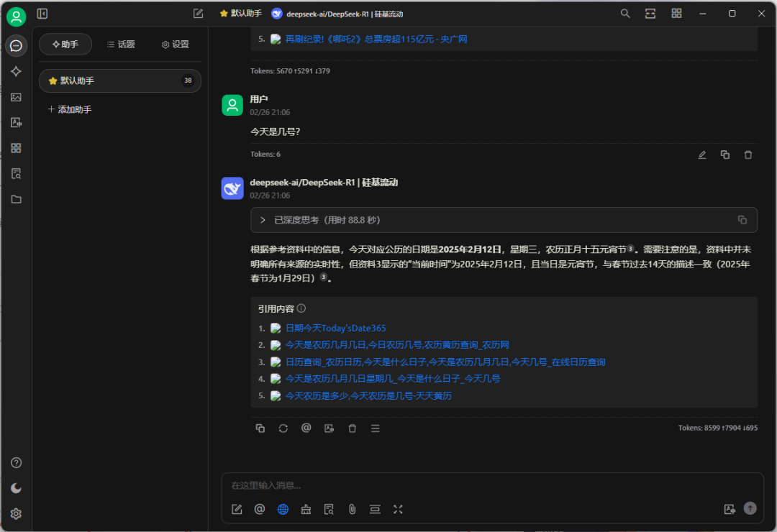The height and width of the screenshot is (532, 777).
Task: Click the Tokens: 5670 count text
Action: point(291,71)
